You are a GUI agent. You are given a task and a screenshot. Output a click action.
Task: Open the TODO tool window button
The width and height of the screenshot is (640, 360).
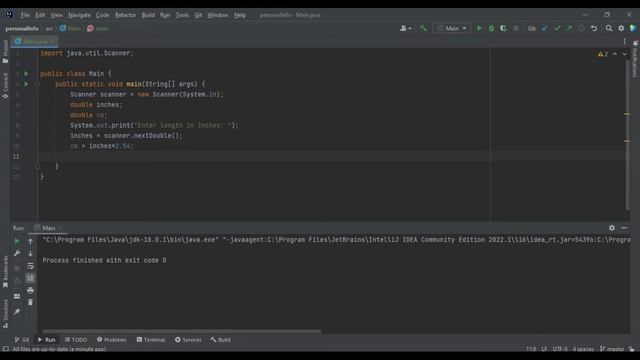click(x=76, y=340)
